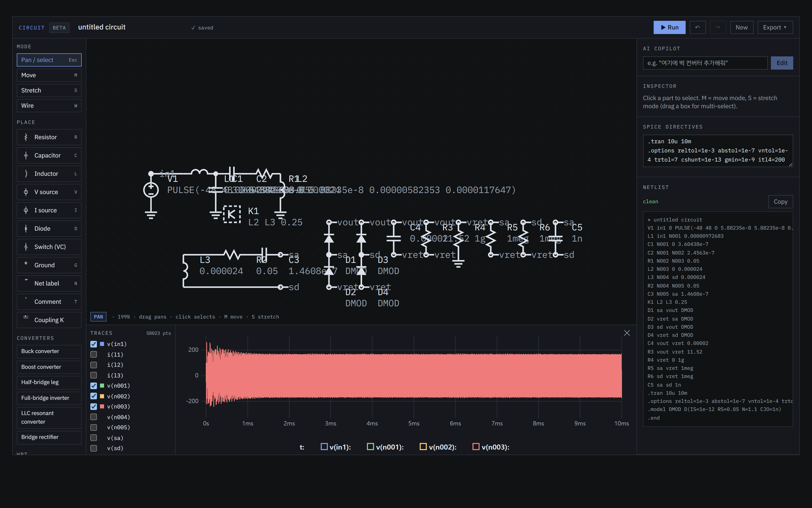The height and width of the screenshot is (508, 812).
Task: Select the R3 resistor symbol on canvas
Action: coord(426,239)
